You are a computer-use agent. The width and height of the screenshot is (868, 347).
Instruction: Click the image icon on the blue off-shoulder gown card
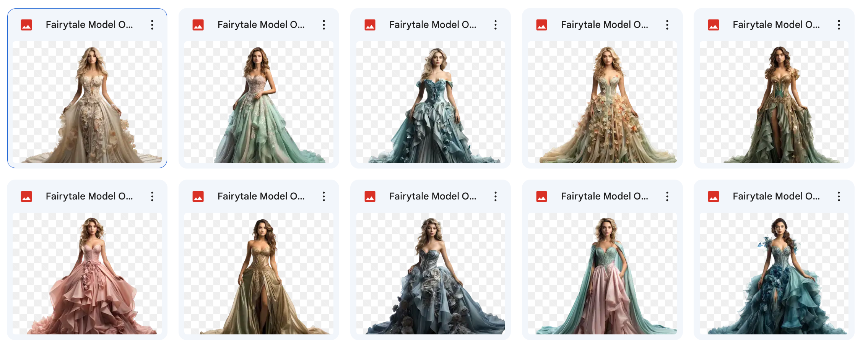pos(370,24)
